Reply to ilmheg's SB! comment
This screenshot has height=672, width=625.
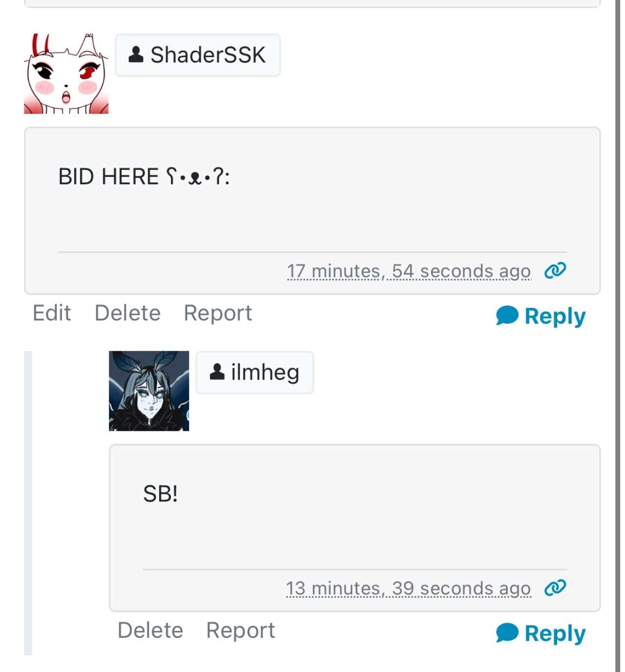pyautogui.click(x=541, y=633)
